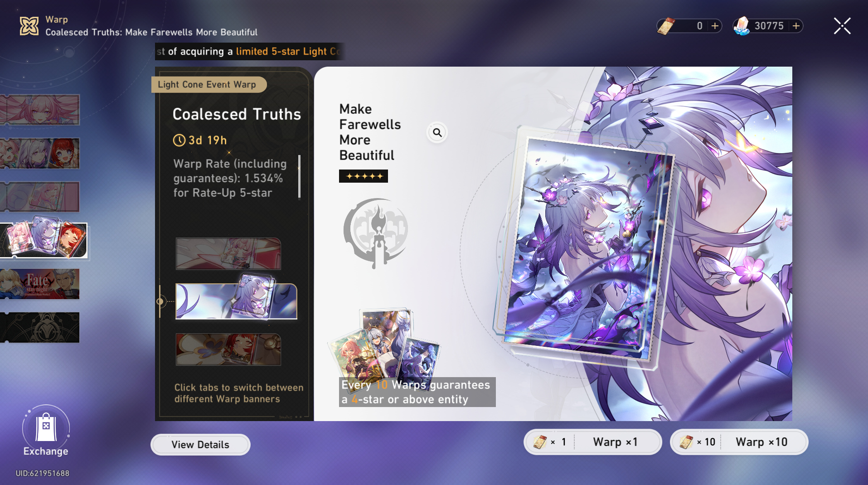This screenshot has width=868, height=485.
Task: Open the Fate stay night banner tab
Action: [40, 284]
